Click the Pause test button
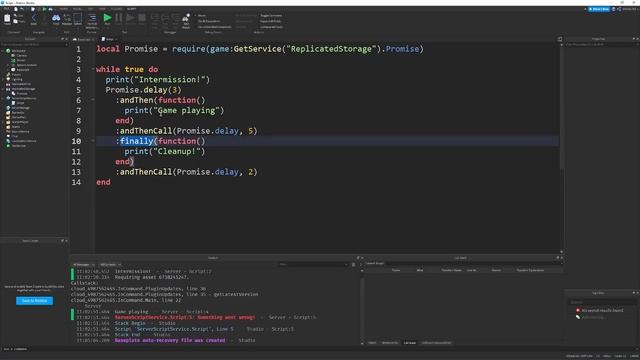 (x=119, y=19)
